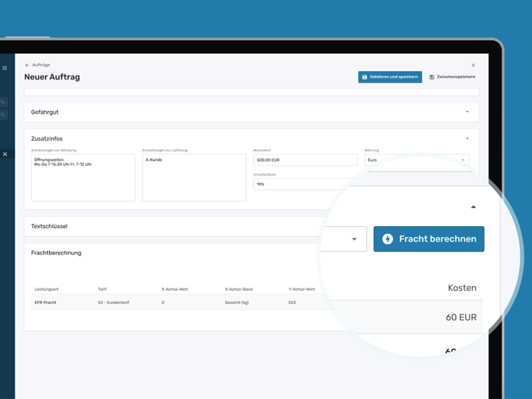Collapse section using magnified up arrow
532x399 pixels.
[x=473, y=207]
